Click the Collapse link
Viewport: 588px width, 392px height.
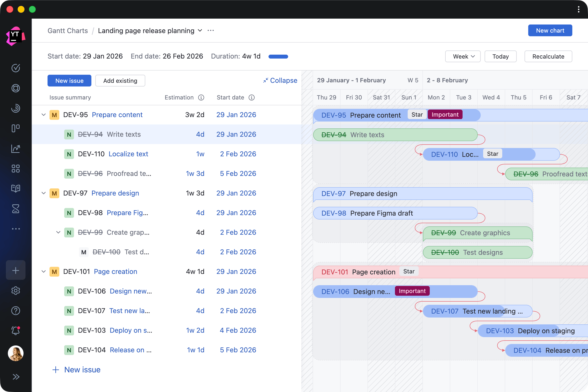(x=280, y=81)
